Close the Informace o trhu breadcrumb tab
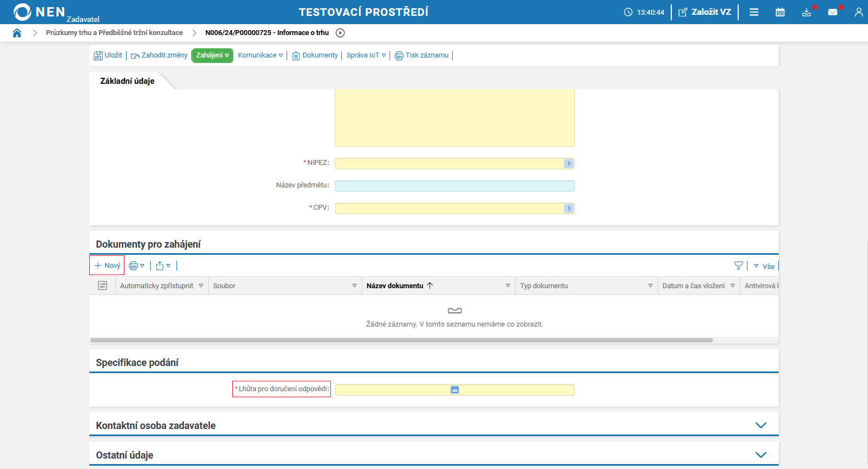 (340, 33)
